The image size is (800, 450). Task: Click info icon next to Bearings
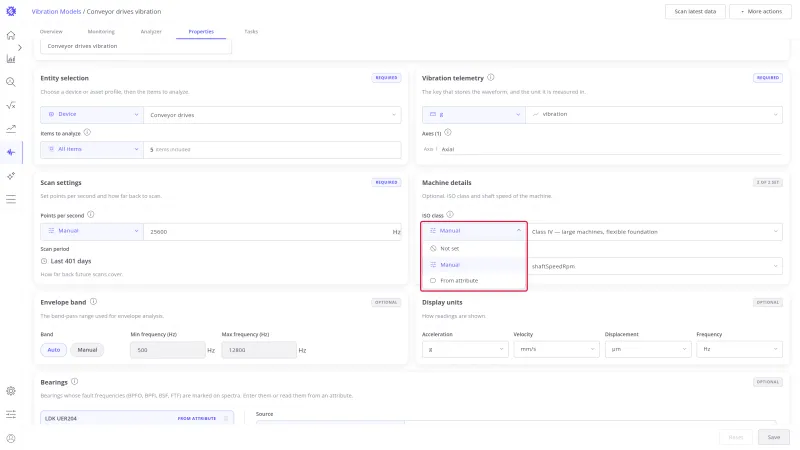[74, 382]
